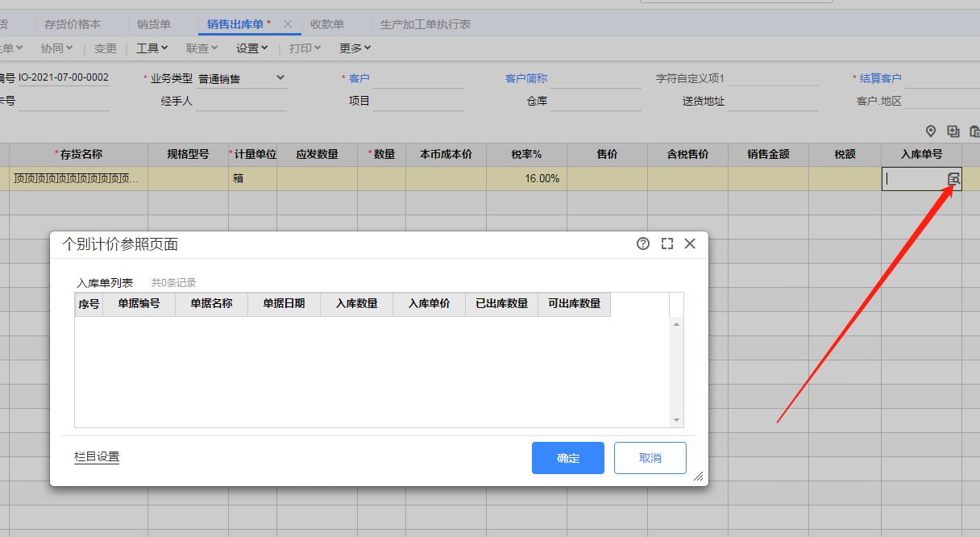Click the 可出库数量 column header
The image size is (980, 537).
click(x=574, y=304)
